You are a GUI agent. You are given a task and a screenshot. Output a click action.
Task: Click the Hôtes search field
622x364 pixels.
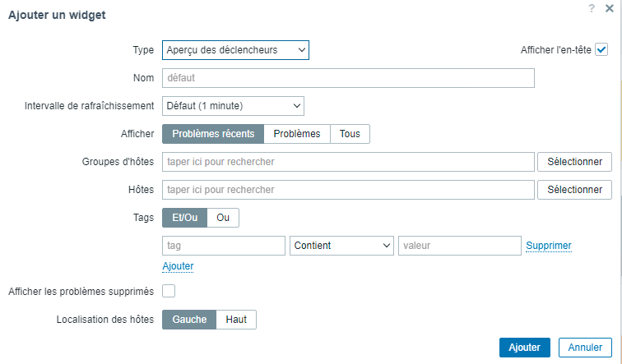pyautogui.click(x=348, y=190)
